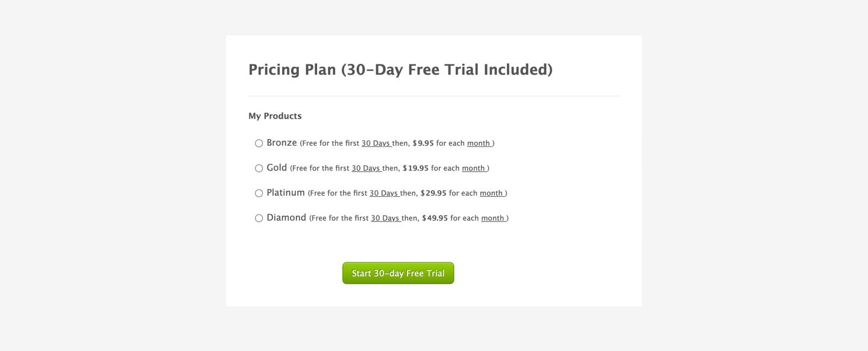Click the Platinum plan name label
The height and width of the screenshot is (351, 868).
(x=286, y=193)
